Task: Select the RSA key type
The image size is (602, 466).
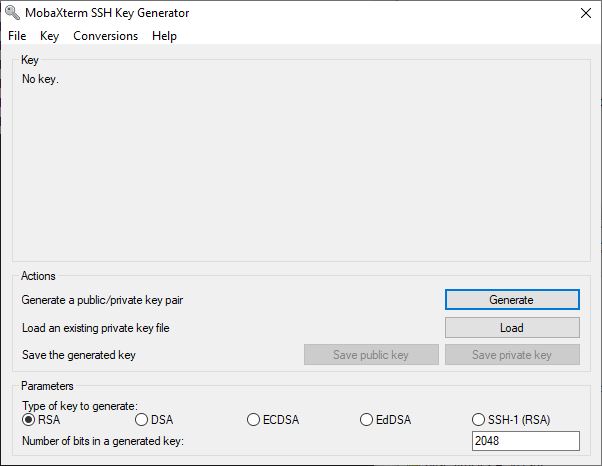Action: pos(28,420)
